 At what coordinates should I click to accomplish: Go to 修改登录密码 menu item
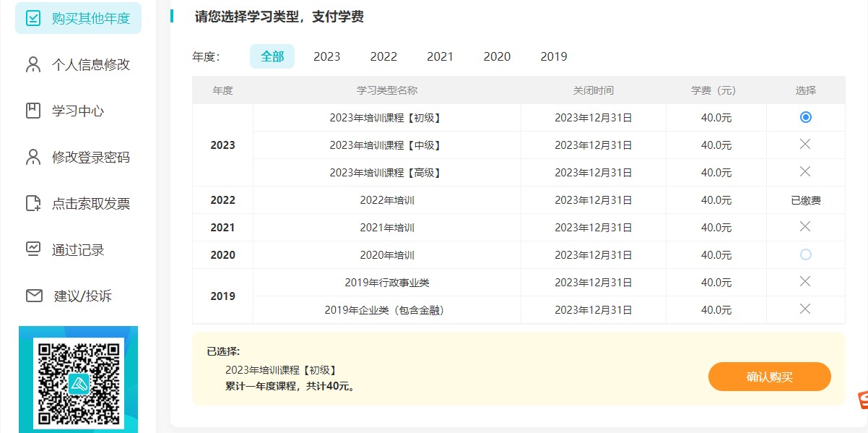tap(90, 157)
